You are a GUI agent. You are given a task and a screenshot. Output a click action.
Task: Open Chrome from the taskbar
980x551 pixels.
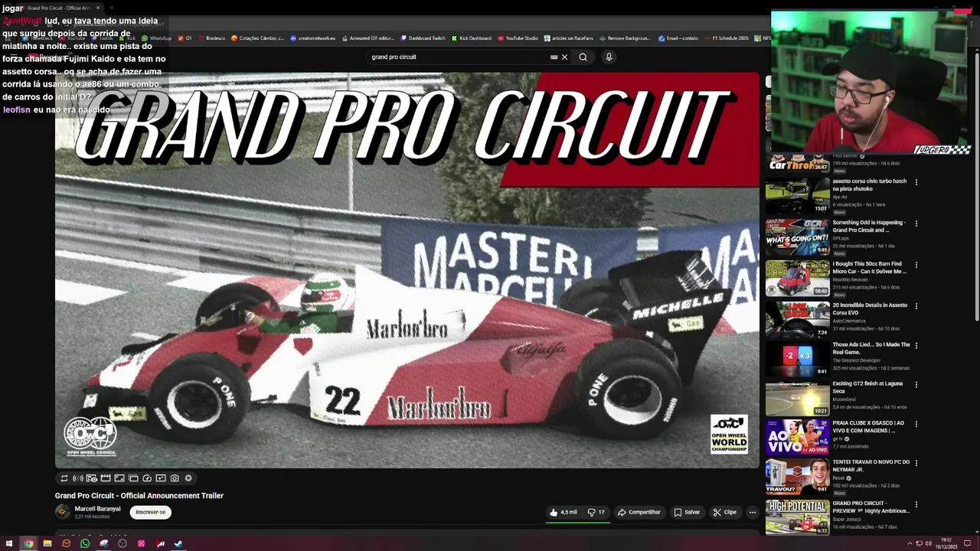[28, 544]
